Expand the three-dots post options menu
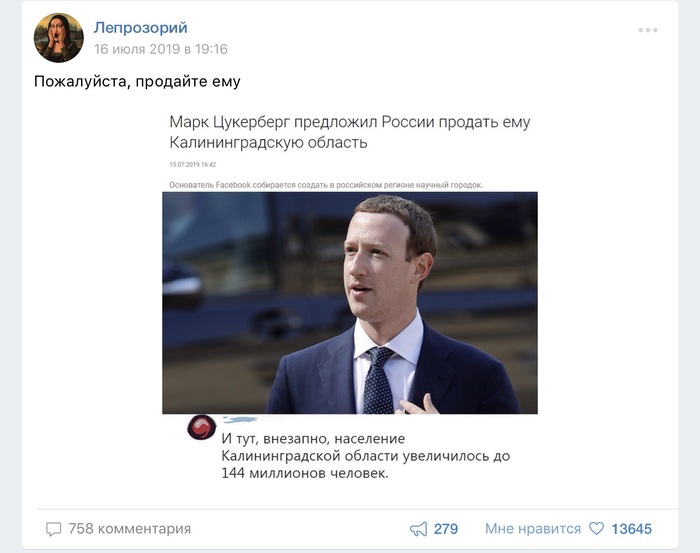 (x=647, y=30)
